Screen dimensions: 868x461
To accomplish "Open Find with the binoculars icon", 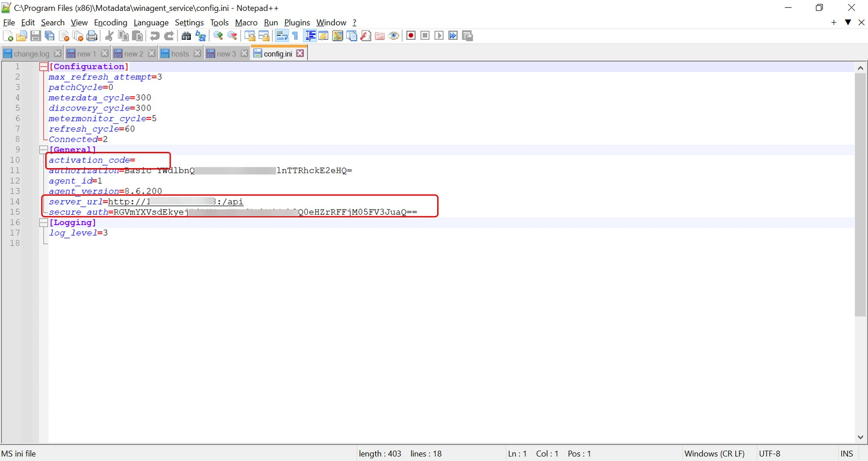I will coord(186,36).
